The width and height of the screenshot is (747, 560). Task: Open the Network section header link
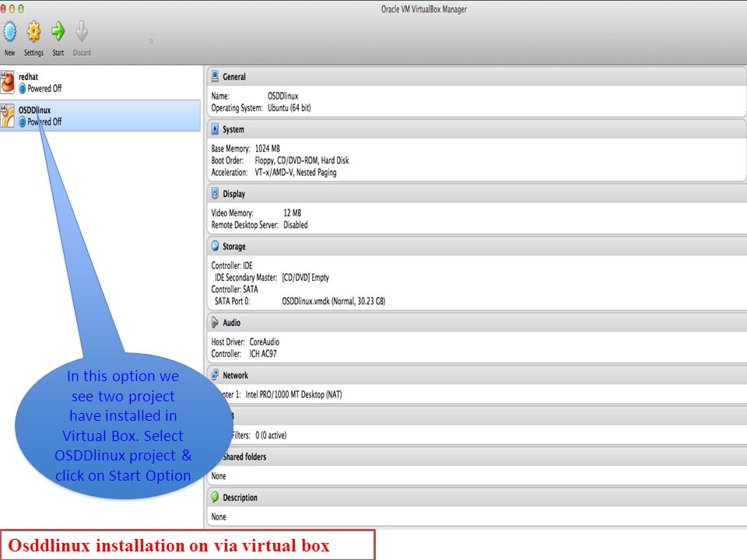(235, 375)
